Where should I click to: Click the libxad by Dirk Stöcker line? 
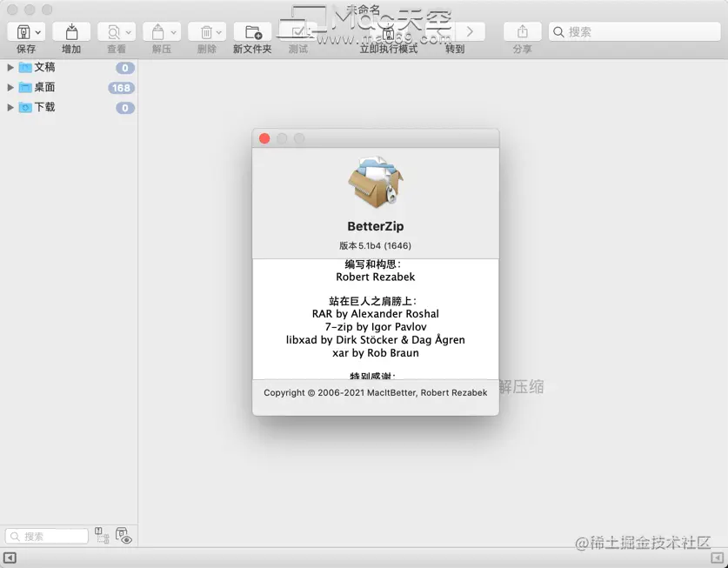376,339
